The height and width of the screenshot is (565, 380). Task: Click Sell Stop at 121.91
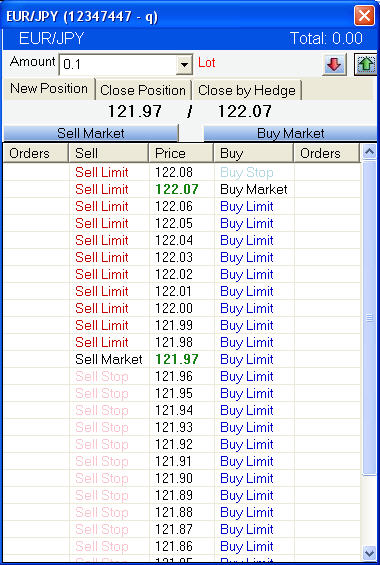(x=102, y=461)
